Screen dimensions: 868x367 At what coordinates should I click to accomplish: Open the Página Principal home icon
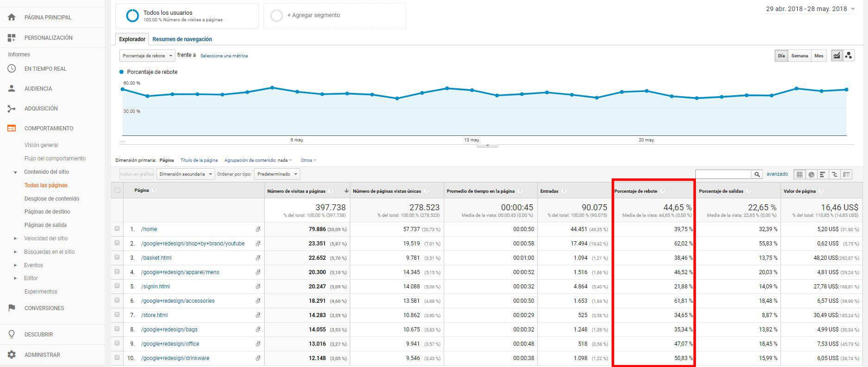point(12,17)
